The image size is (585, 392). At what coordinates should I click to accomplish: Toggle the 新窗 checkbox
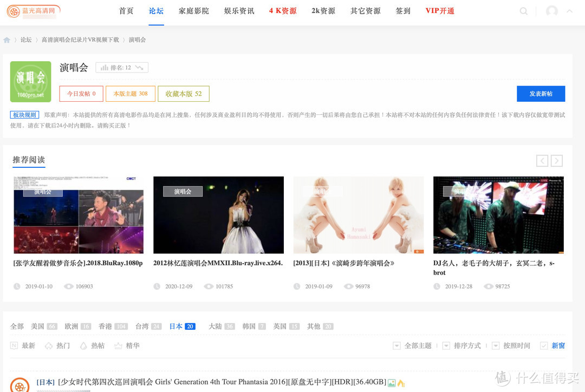pyautogui.click(x=544, y=345)
